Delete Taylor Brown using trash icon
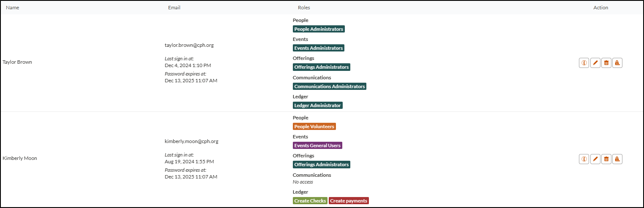644x208 pixels. click(606, 63)
